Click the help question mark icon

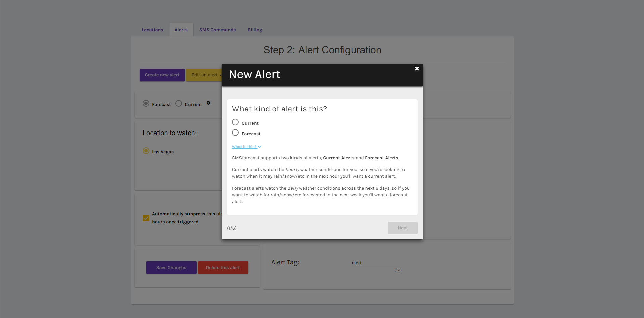[208, 103]
